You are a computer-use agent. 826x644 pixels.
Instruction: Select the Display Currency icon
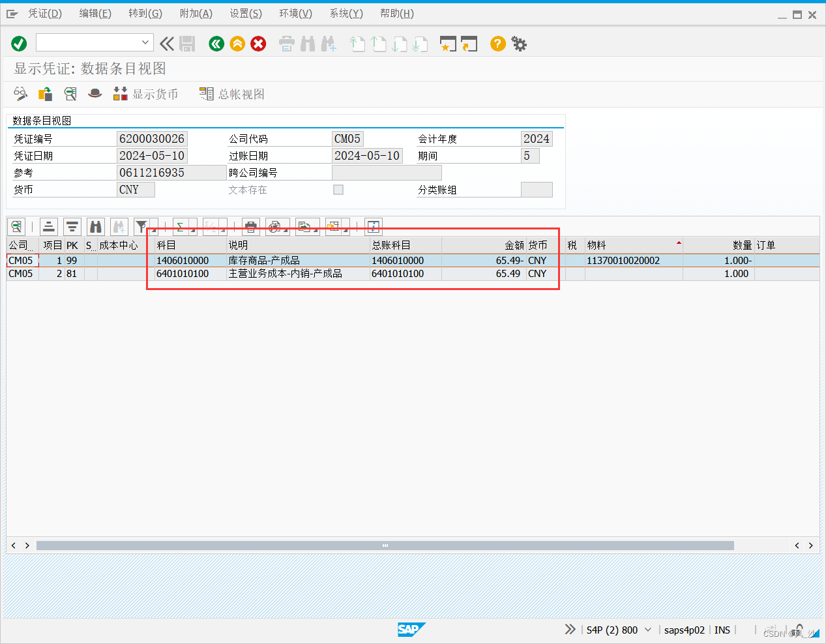(x=120, y=93)
